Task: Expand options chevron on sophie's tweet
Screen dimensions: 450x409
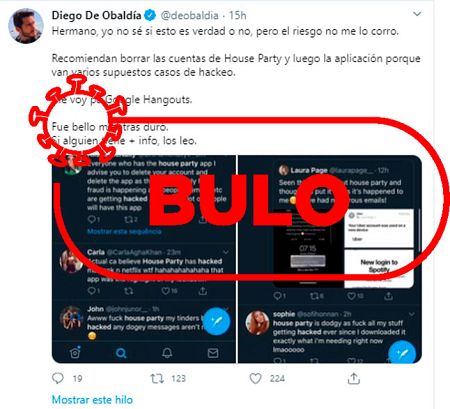Action: (412, 314)
